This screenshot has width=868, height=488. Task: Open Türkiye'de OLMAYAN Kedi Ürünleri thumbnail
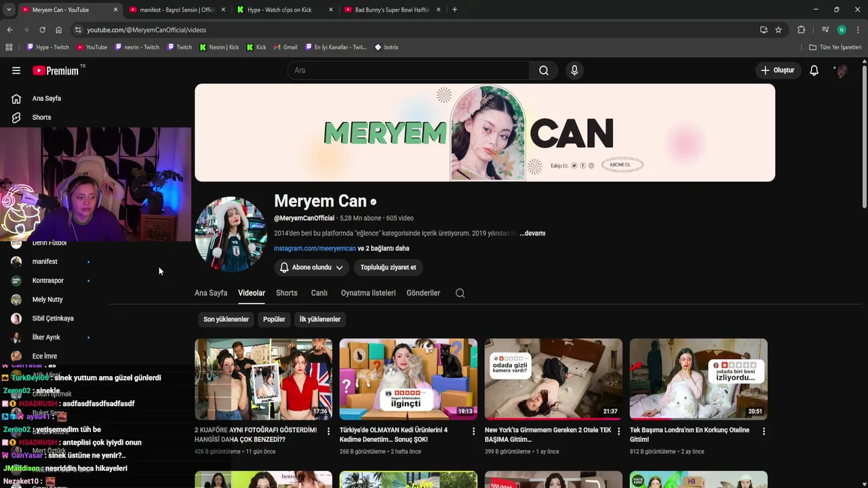tap(408, 379)
